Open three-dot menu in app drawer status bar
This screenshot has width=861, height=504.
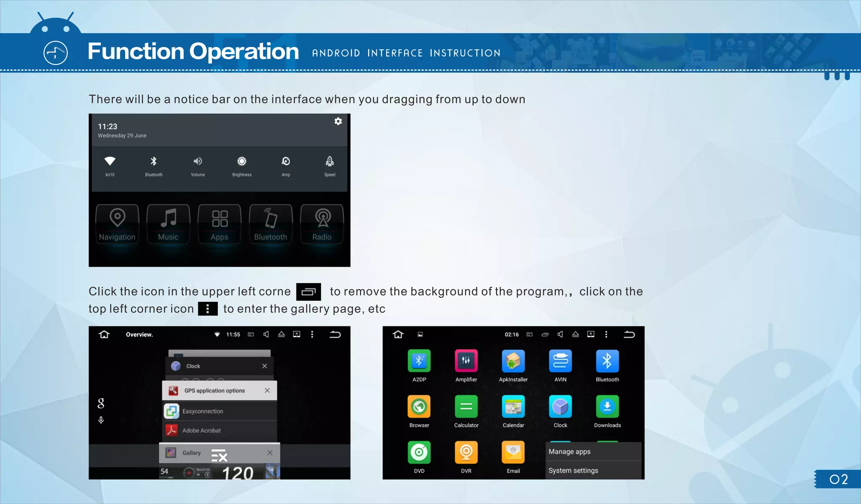tap(606, 334)
